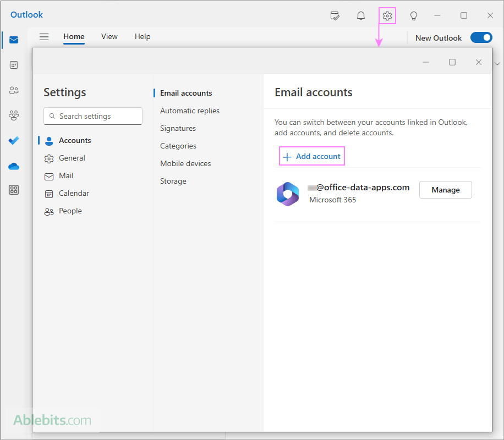Switch to the Home tab

point(74,37)
